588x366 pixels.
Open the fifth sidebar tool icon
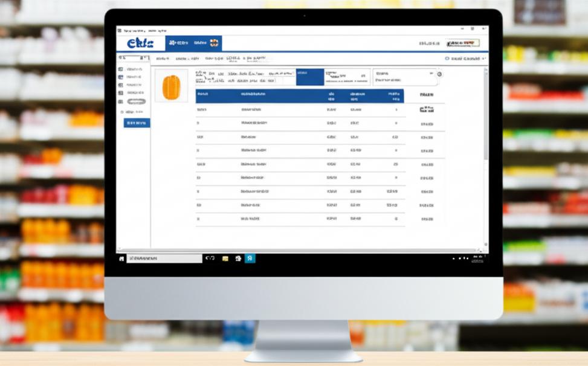coord(119,100)
